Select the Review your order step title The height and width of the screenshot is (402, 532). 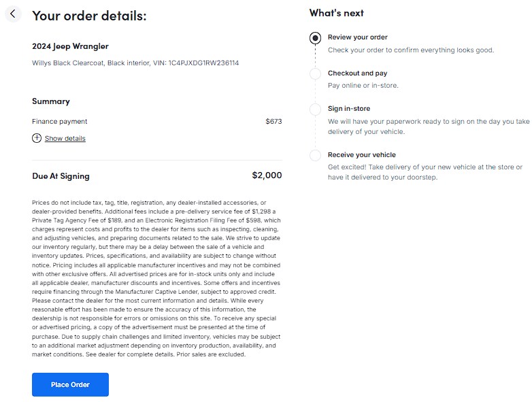357,37
